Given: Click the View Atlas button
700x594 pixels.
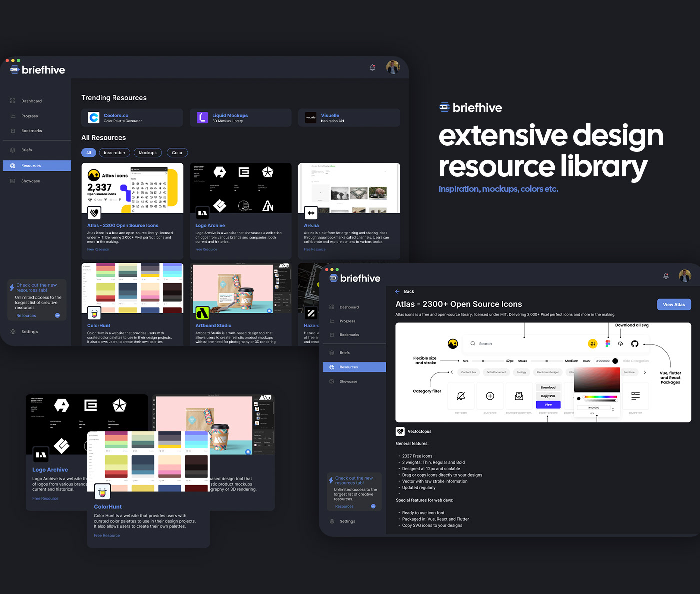Looking at the screenshot, I should coord(674,304).
